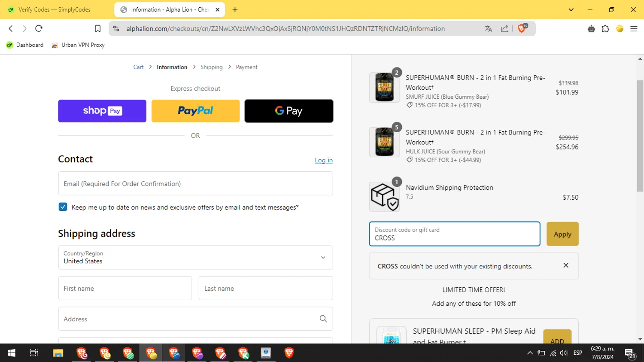Open the Country/Region dropdown

[195, 257]
